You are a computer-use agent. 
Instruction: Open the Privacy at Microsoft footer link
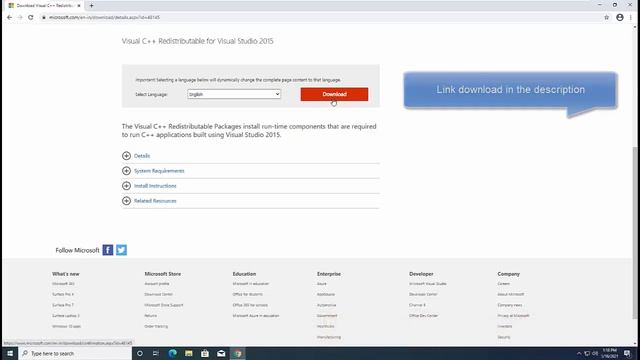tap(513, 316)
